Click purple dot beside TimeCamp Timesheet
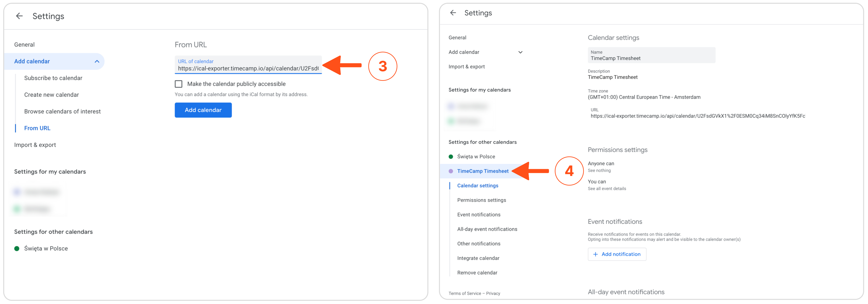 pyautogui.click(x=450, y=171)
